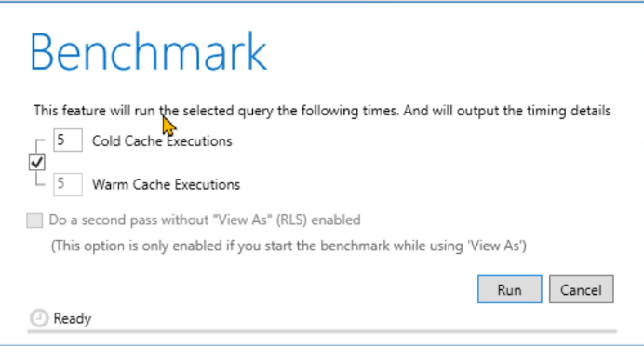Click the 'This feature will run' description
This screenshot has width=644, height=346.
pyautogui.click(x=322, y=111)
